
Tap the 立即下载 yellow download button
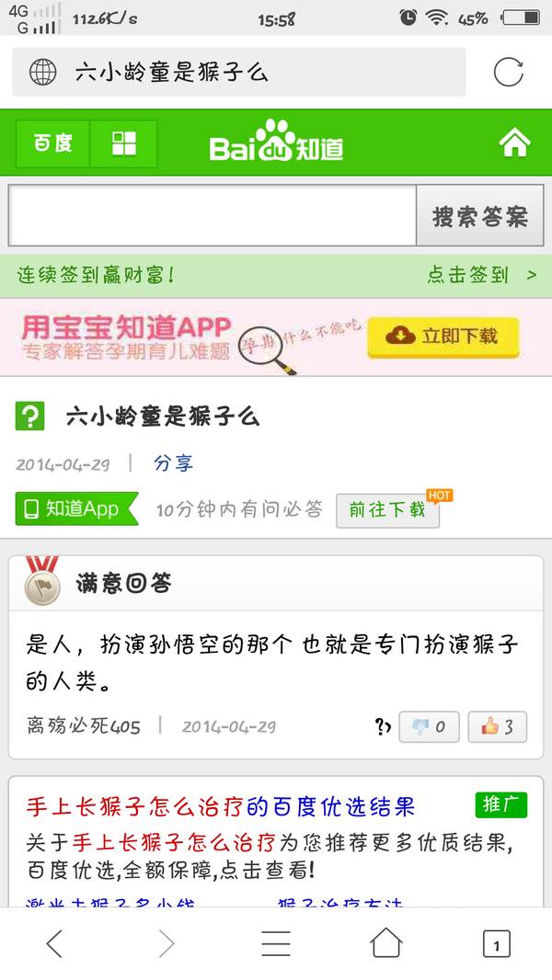click(x=443, y=336)
